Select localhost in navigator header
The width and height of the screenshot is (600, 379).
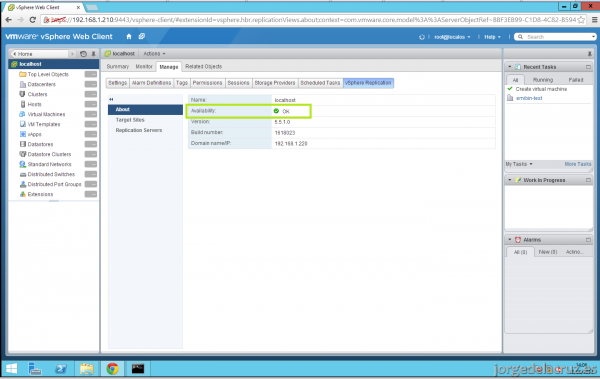point(54,64)
